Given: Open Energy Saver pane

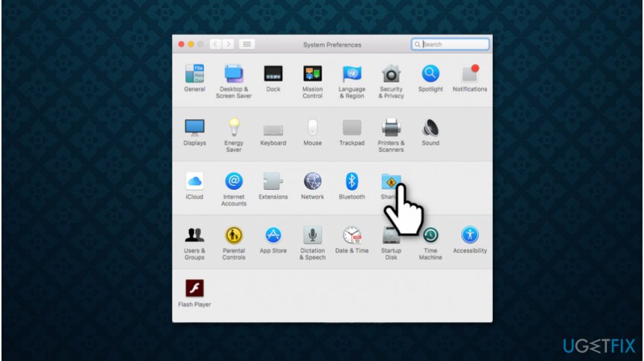Looking at the screenshot, I should click(x=234, y=127).
